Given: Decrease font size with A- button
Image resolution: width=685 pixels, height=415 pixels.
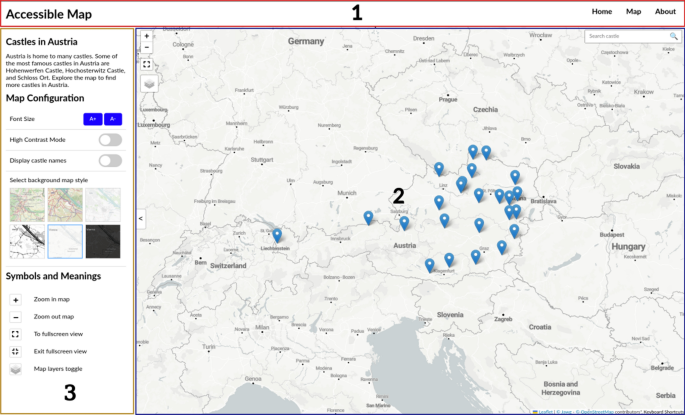Looking at the screenshot, I should (113, 119).
